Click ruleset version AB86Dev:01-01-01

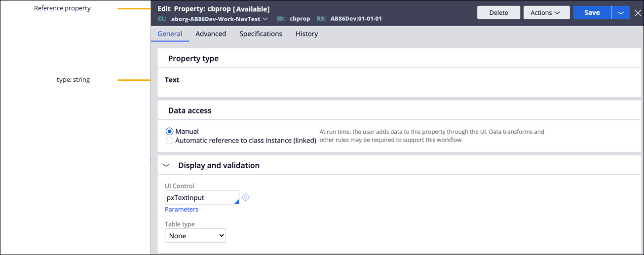tap(356, 19)
